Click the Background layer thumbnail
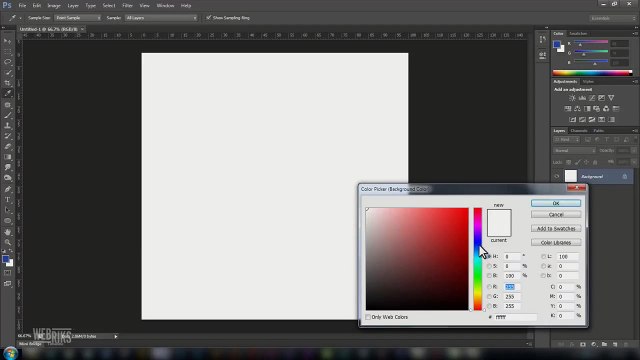Image resolution: width=640 pixels, height=360 pixels. 571,176
